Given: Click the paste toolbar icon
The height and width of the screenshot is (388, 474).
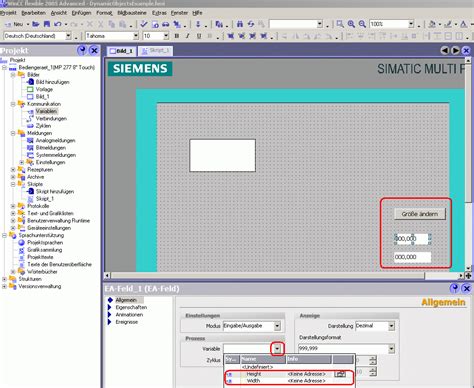Looking at the screenshot, I should (123, 24).
